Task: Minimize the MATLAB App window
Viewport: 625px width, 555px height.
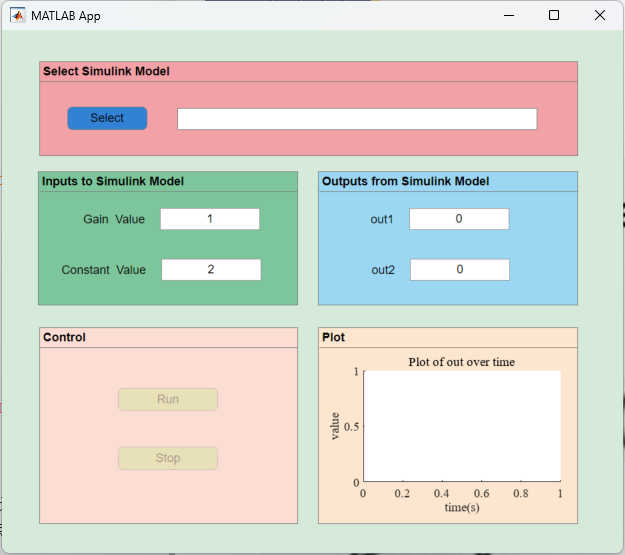Action: pos(509,16)
